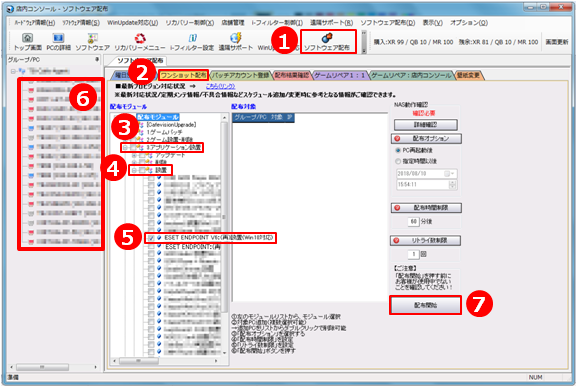Screen dimensions: 577x387
Task: Uncheck ESET ENDPOINT V6 (再)設置 checkbox
Action: 151,238
